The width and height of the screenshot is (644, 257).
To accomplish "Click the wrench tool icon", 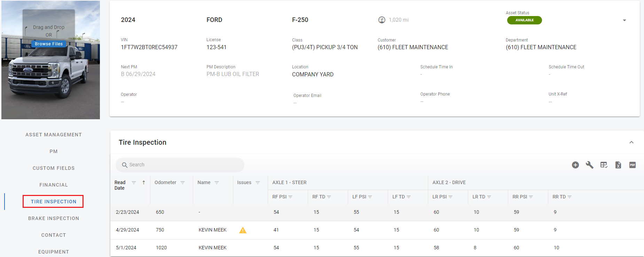I will 590,165.
